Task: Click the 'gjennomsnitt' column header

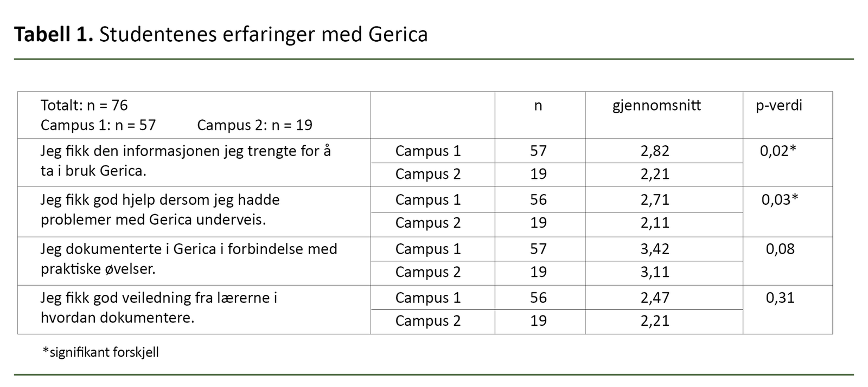Action: 656,105
